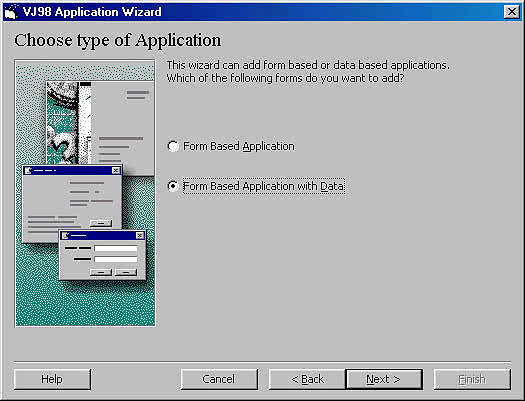The image size is (525, 401).
Task: Click the 'Which of the following forms' question text
Action: pos(285,78)
